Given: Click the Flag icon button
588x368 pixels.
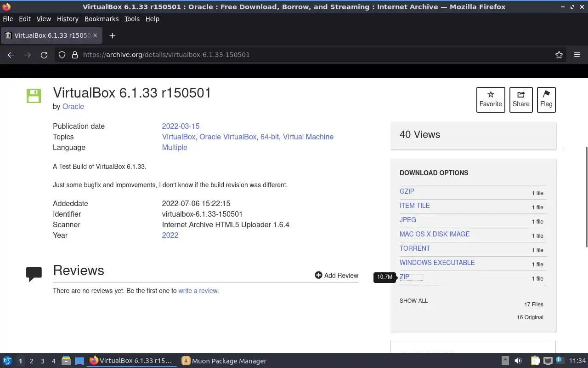Looking at the screenshot, I should [x=546, y=99].
